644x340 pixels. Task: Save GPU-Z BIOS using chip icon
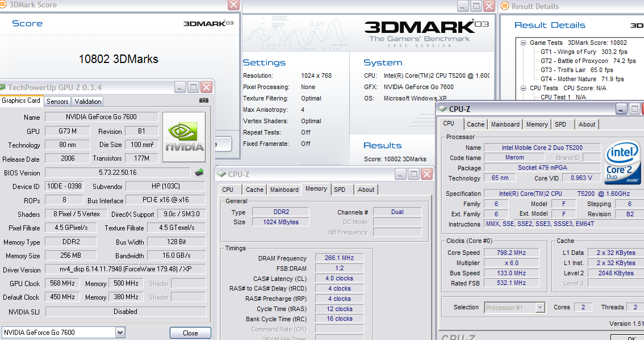(199, 173)
